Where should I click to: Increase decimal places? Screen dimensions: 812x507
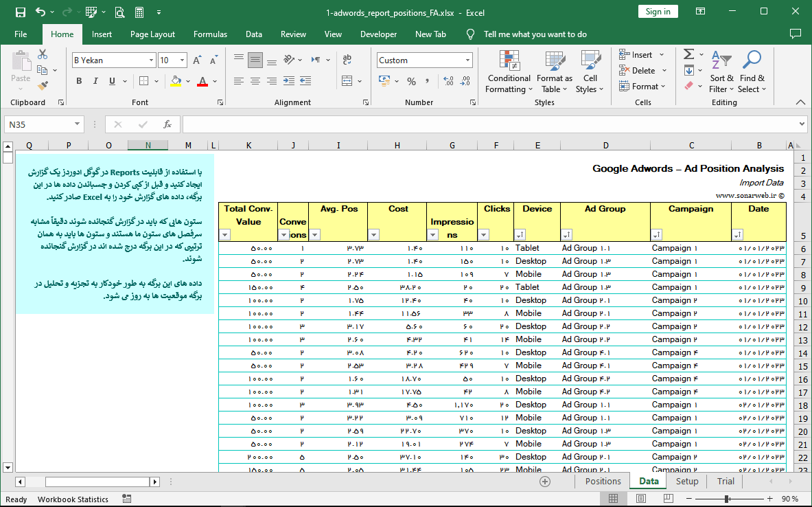[448, 81]
